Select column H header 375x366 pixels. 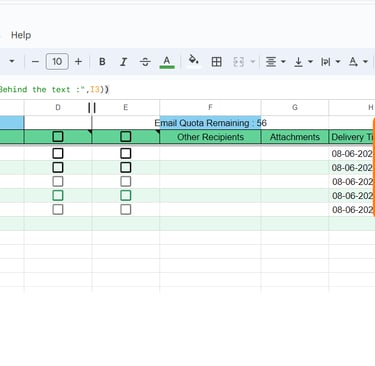[x=352, y=107]
